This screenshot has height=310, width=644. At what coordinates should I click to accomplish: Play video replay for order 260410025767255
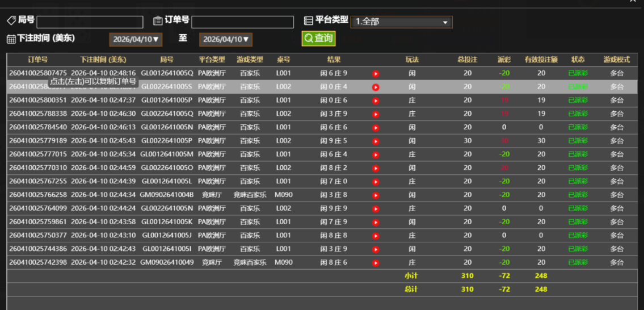pos(376,182)
